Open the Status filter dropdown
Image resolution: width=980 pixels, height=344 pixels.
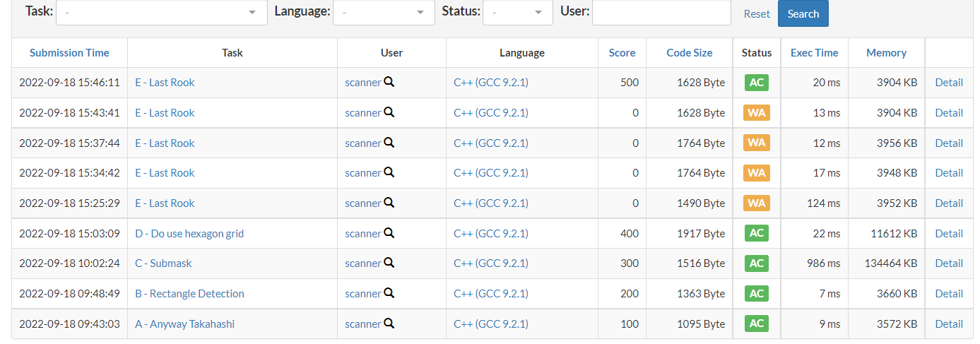coord(517,12)
